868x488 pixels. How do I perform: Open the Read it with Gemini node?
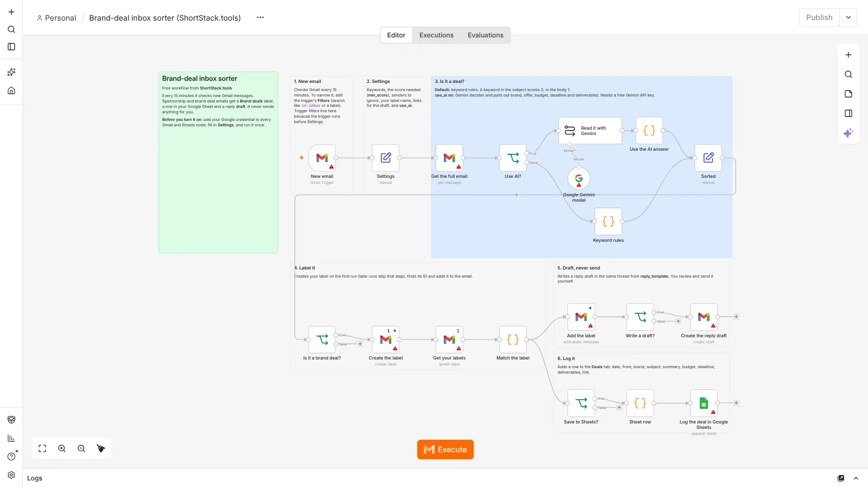pos(590,131)
